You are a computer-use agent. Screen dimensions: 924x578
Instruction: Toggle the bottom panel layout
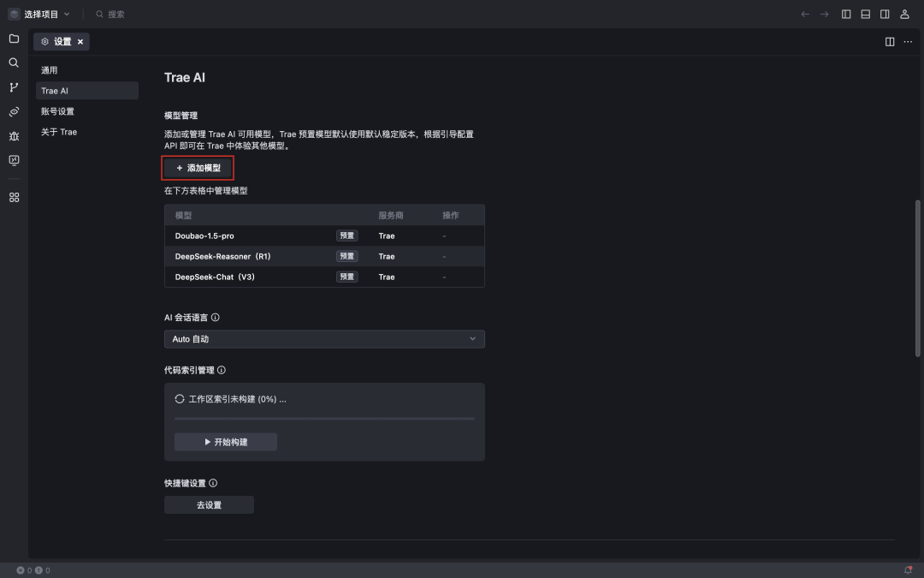point(865,14)
